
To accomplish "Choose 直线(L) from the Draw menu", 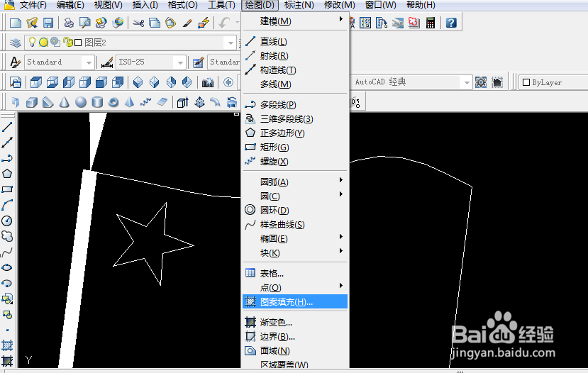I will coord(295,42).
